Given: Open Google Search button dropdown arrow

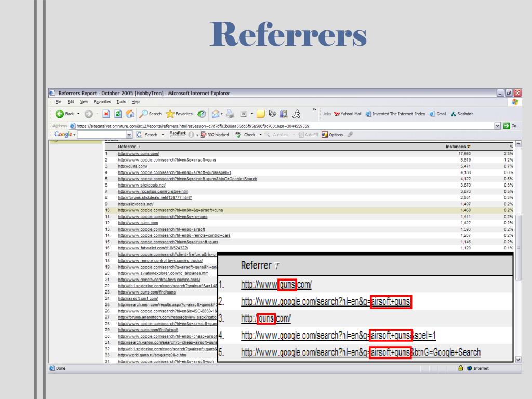Looking at the screenshot, I should tap(163, 135).
